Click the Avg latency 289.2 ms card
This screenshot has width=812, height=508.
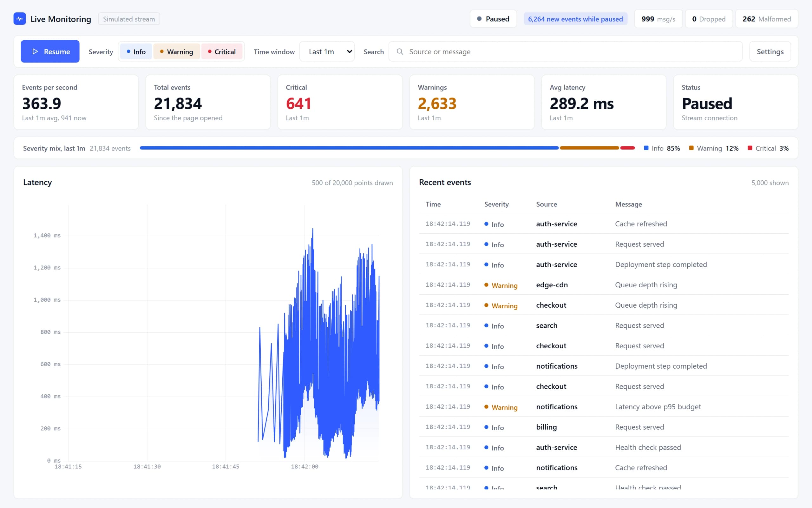point(604,102)
